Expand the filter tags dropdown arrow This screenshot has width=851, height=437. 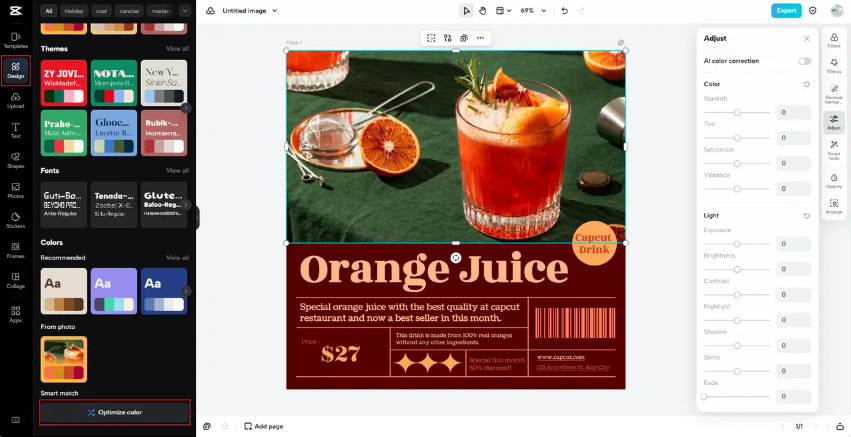tap(185, 10)
